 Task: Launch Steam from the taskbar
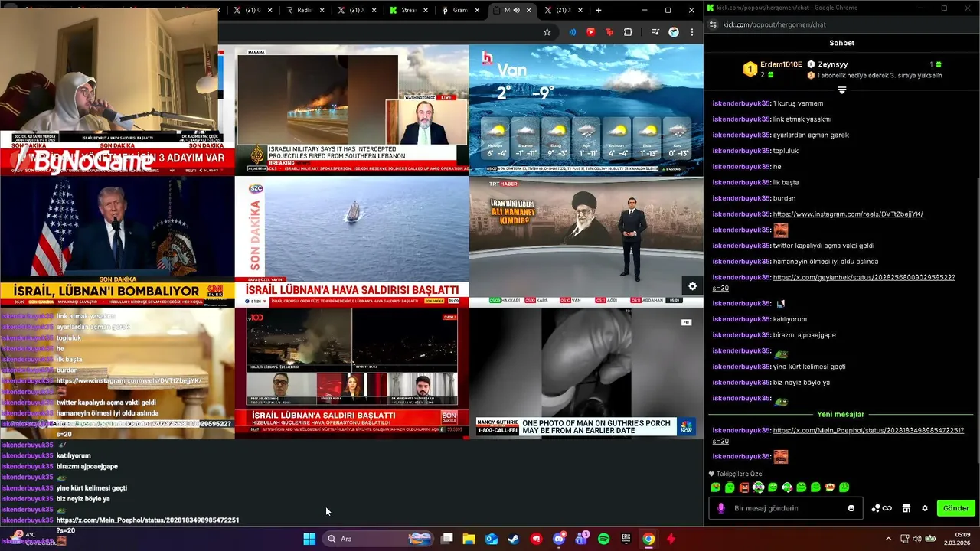513,539
